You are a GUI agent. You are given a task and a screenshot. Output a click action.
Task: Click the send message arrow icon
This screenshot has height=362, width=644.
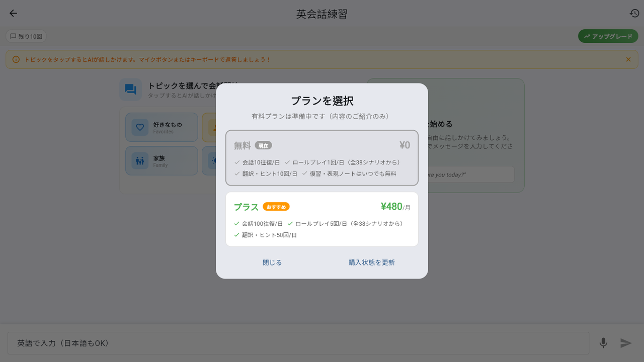click(626, 343)
